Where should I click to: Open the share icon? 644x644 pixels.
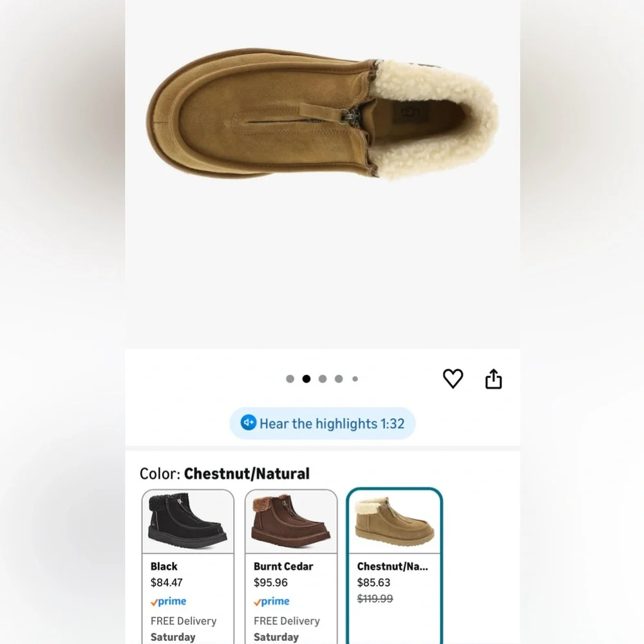[493, 379]
